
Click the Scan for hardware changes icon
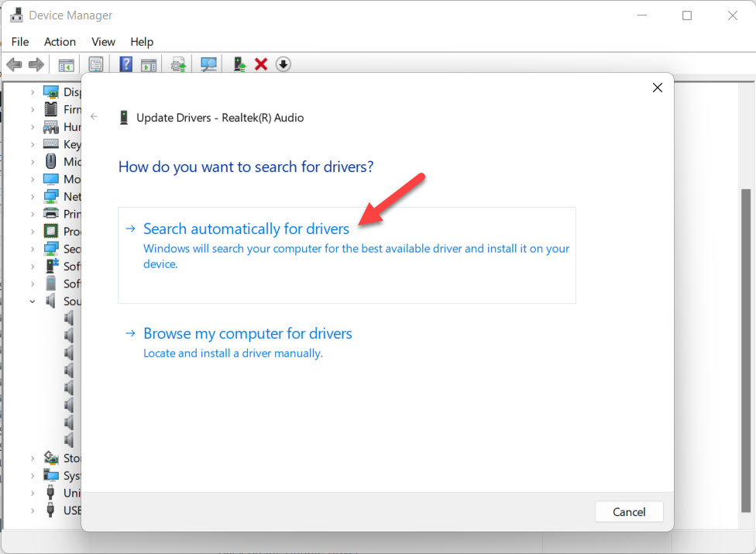tap(208, 64)
